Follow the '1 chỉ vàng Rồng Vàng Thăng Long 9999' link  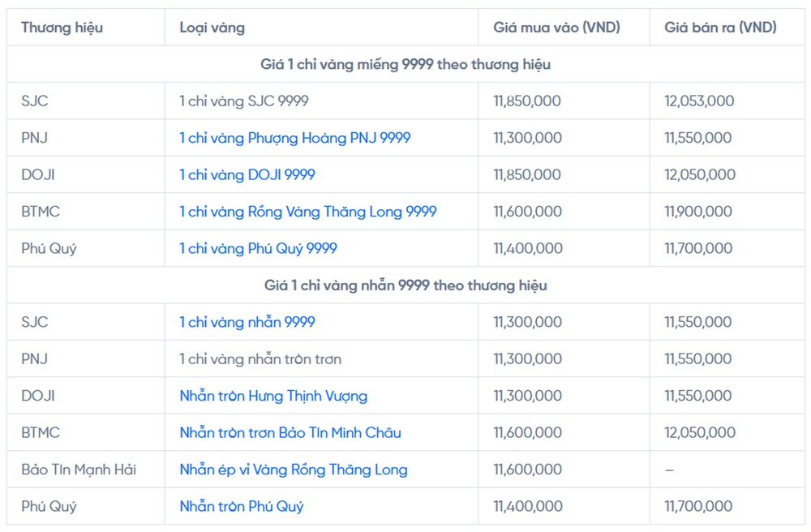307,212
